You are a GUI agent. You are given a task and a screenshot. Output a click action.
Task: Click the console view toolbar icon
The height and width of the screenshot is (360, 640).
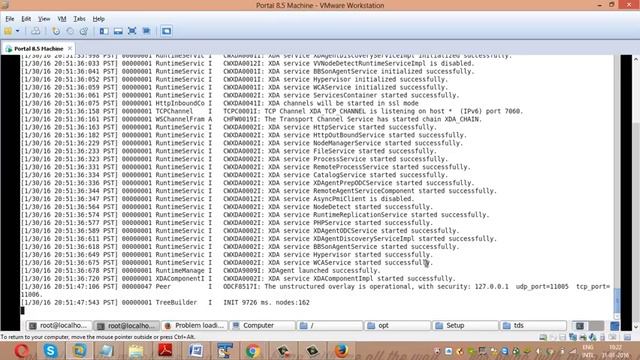pos(166,31)
